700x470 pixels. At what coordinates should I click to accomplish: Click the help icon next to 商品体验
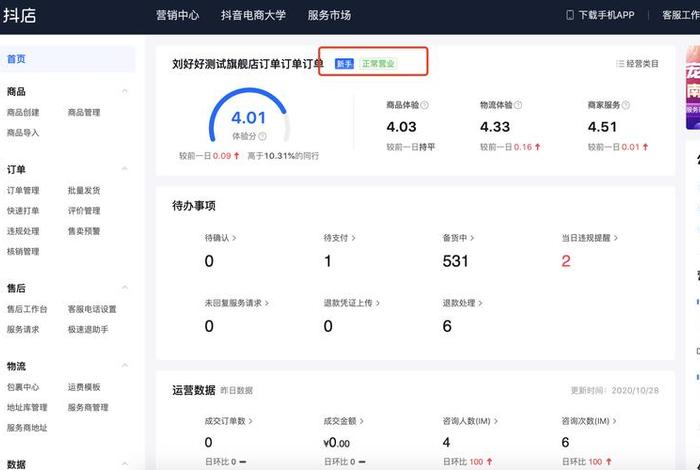425,105
